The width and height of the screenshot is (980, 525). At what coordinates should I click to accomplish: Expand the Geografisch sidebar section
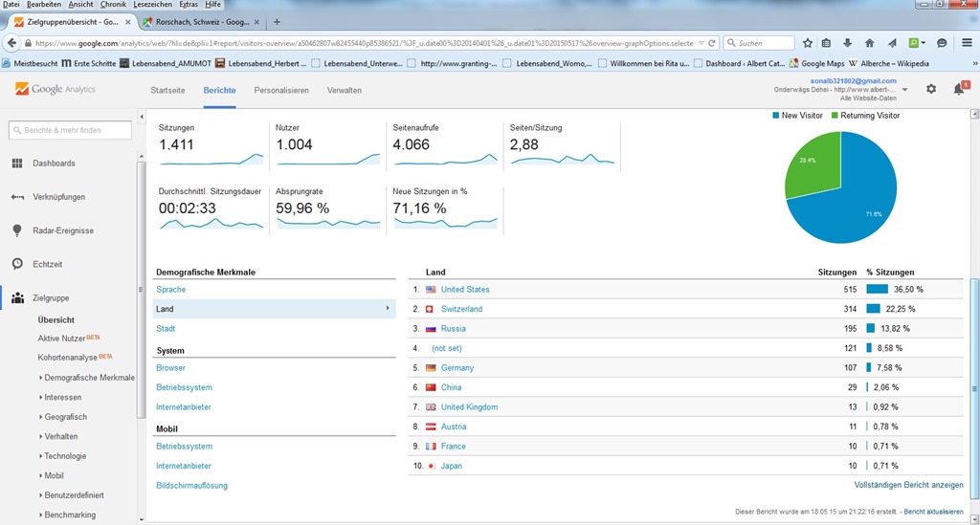tap(65, 417)
